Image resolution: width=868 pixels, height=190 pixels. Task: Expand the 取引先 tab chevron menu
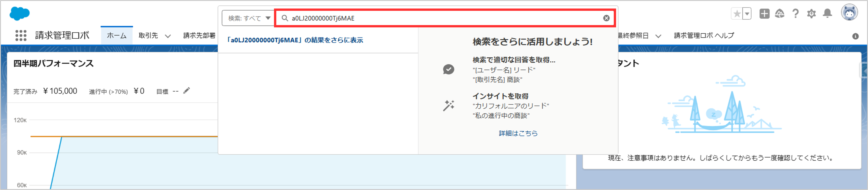(167, 36)
